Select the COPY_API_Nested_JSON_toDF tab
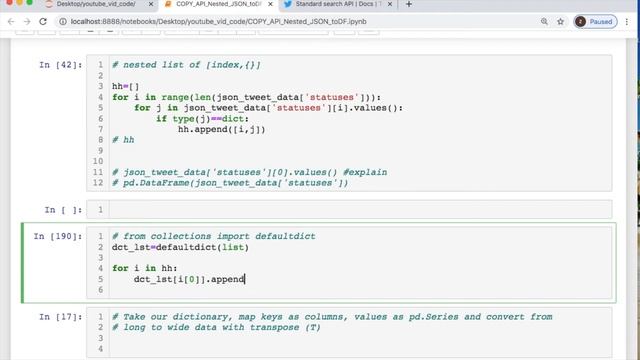The height and width of the screenshot is (360, 640). coord(218,4)
